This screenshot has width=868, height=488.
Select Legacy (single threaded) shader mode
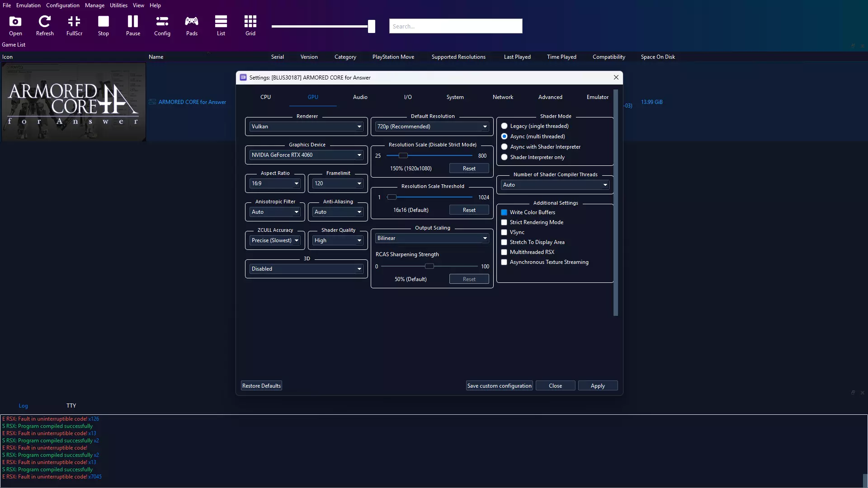pyautogui.click(x=505, y=126)
